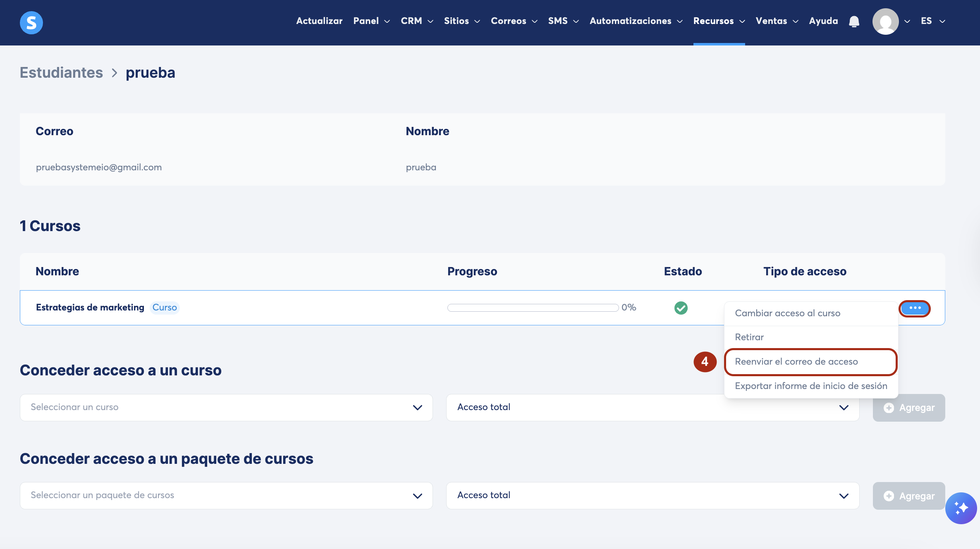This screenshot has height=549, width=980.
Task: Click the Systeme.io S logo
Action: [31, 22]
